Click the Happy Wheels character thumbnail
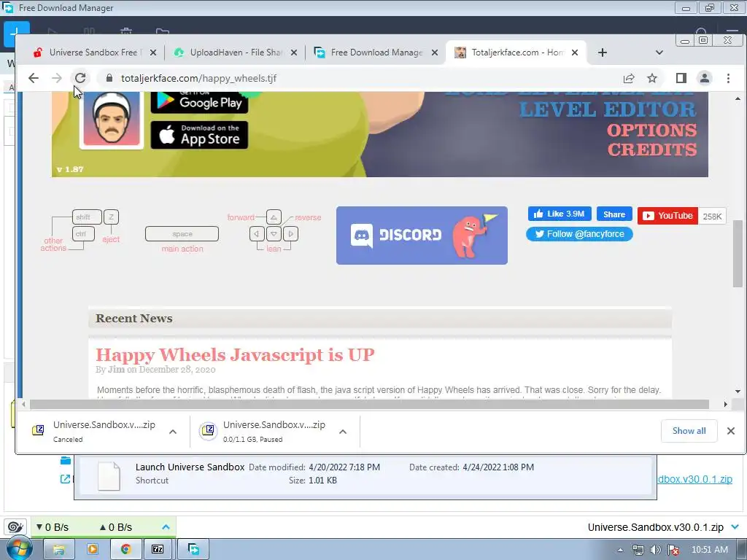 tap(112, 119)
